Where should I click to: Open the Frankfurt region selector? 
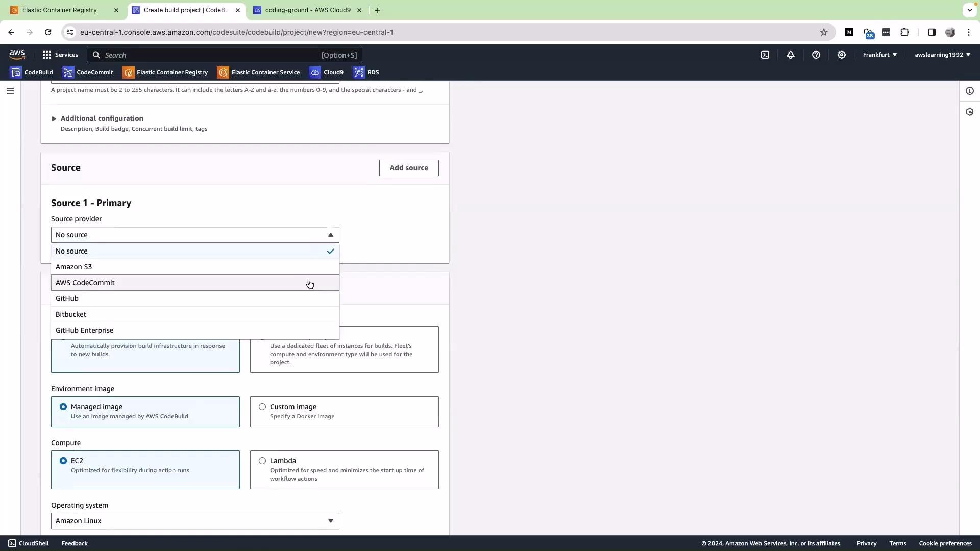coord(880,55)
